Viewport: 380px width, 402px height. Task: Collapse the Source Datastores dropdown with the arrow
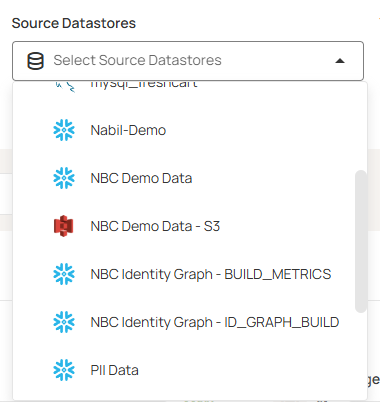point(340,61)
